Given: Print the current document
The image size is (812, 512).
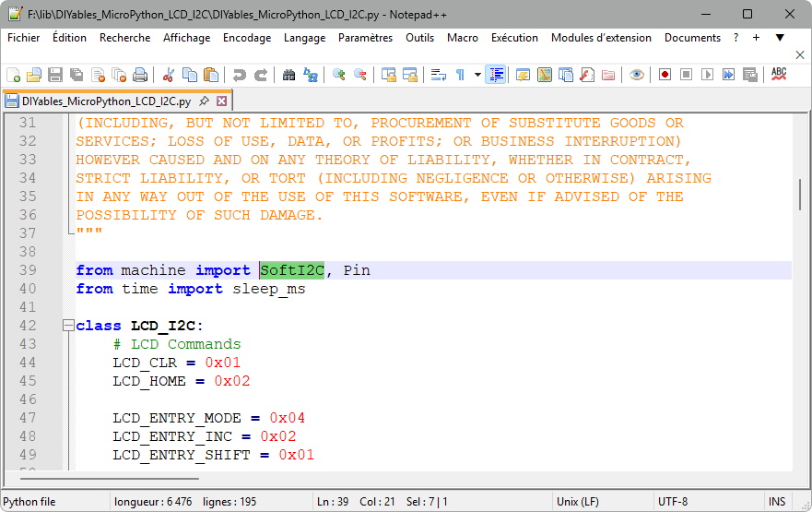Looking at the screenshot, I should (140, 75).
